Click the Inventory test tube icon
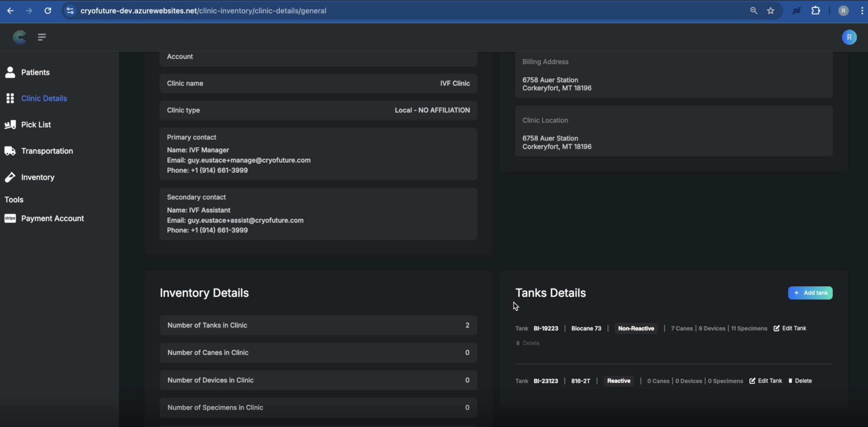 [x=10, y=177]
